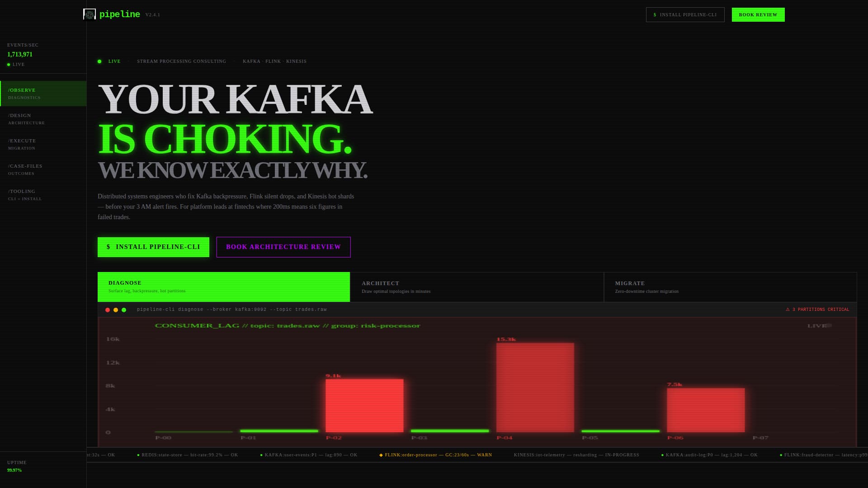Click BOOK ARCHITECTURE REVIEW button
Screen dimensions: 868x488
pos(283,247)
